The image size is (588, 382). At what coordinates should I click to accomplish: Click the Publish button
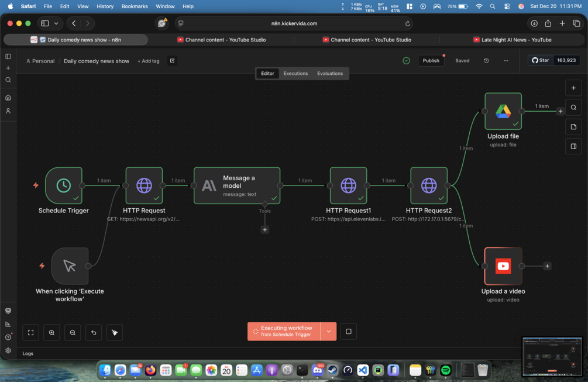pyautogui.click(x=431, y=60)
